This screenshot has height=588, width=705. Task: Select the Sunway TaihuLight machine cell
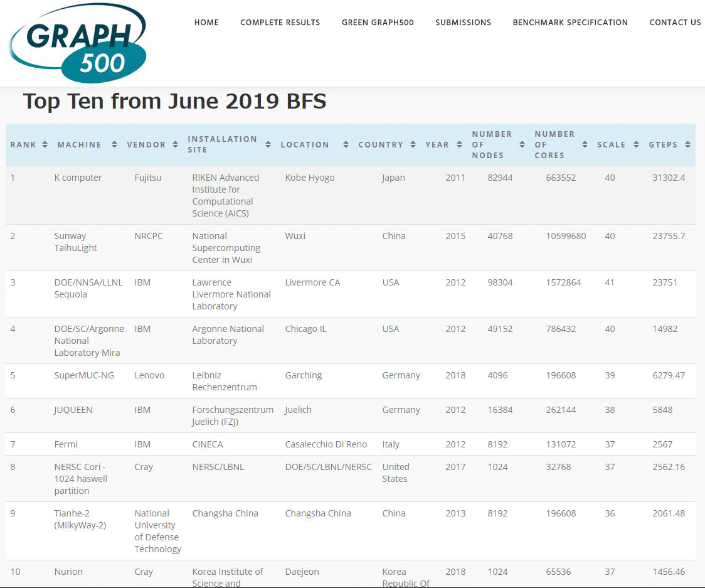[75, 242]
